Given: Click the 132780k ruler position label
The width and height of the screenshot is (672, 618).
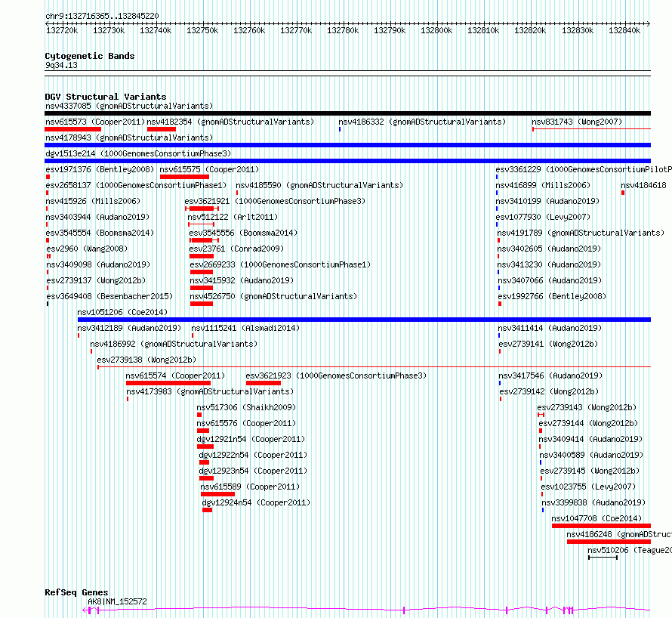Looking at the screenshot, I should click(343, 30).
